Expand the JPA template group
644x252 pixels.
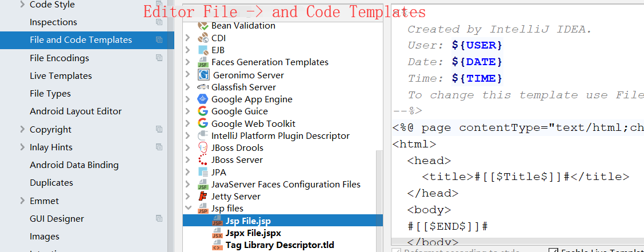[x=188, y=172]
